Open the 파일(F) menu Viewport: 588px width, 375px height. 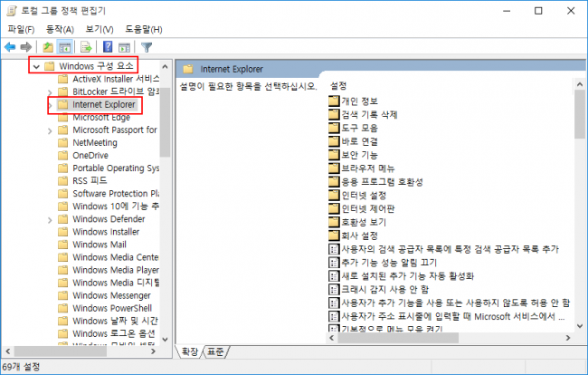point(21,29)
